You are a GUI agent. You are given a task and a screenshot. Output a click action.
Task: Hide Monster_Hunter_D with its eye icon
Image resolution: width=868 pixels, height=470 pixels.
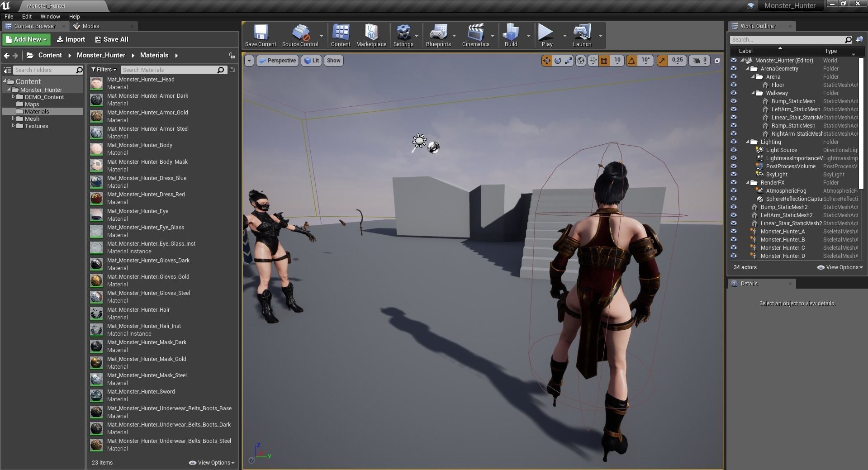[x=734, y=256]
